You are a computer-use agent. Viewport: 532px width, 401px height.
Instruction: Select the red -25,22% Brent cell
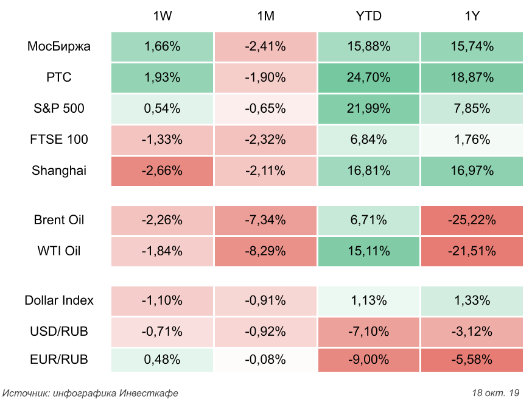tap(472, 220)
